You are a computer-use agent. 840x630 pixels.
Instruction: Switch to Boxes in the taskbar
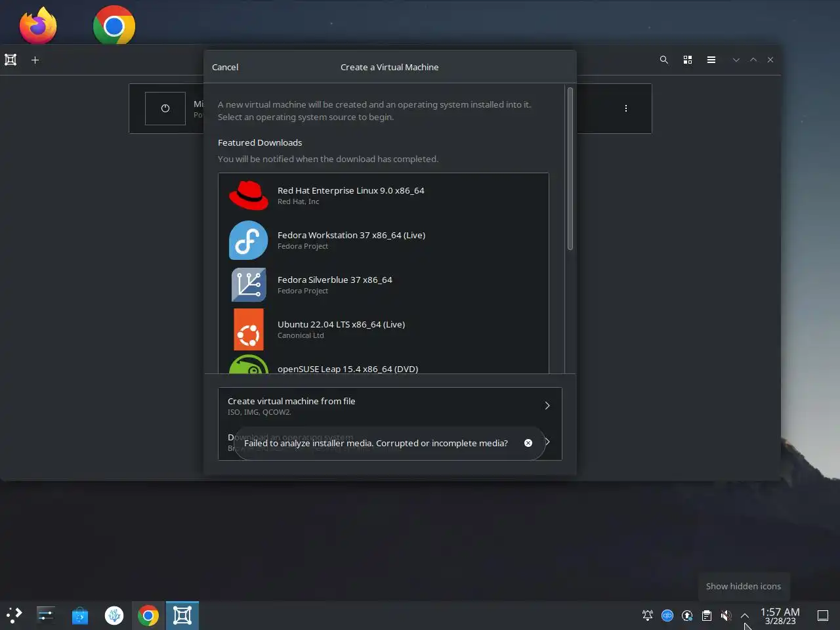(x=182, y=615)
